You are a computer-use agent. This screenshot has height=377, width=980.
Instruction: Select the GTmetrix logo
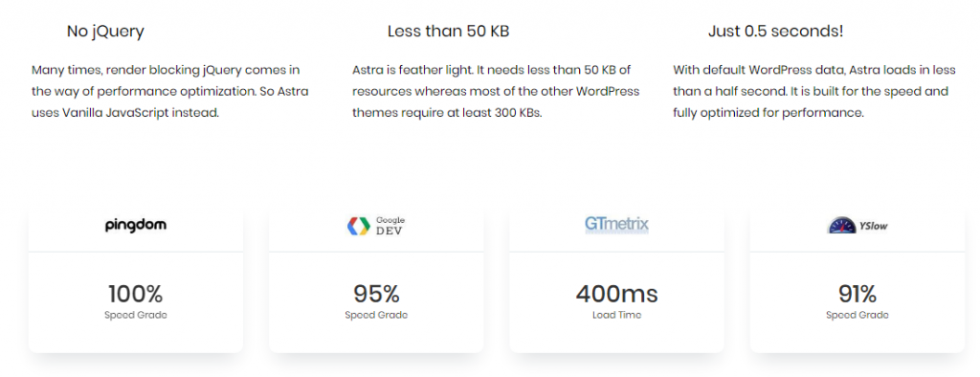click(x=617, y=225)
